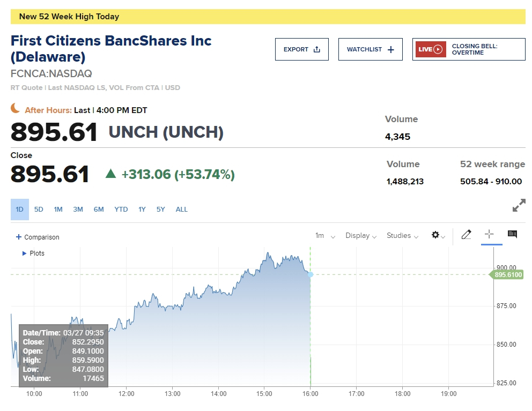Open the Studies dropdown menu

[x=402, y=236]
